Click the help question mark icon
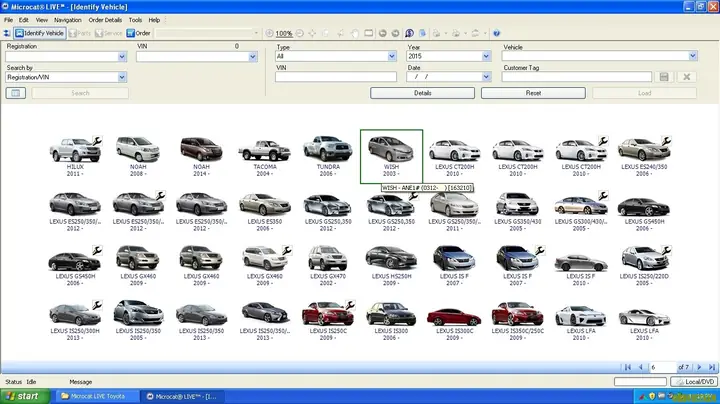 pos(496,33)
